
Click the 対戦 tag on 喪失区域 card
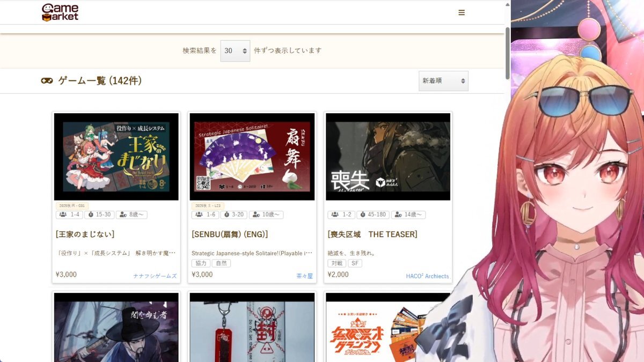tap(336, 264)
